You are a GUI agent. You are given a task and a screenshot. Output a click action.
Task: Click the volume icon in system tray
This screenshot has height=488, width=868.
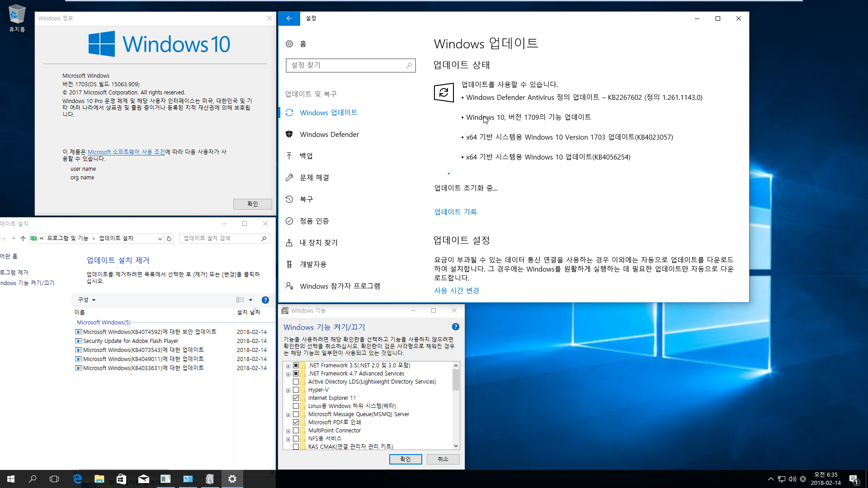tap(793, 479)
